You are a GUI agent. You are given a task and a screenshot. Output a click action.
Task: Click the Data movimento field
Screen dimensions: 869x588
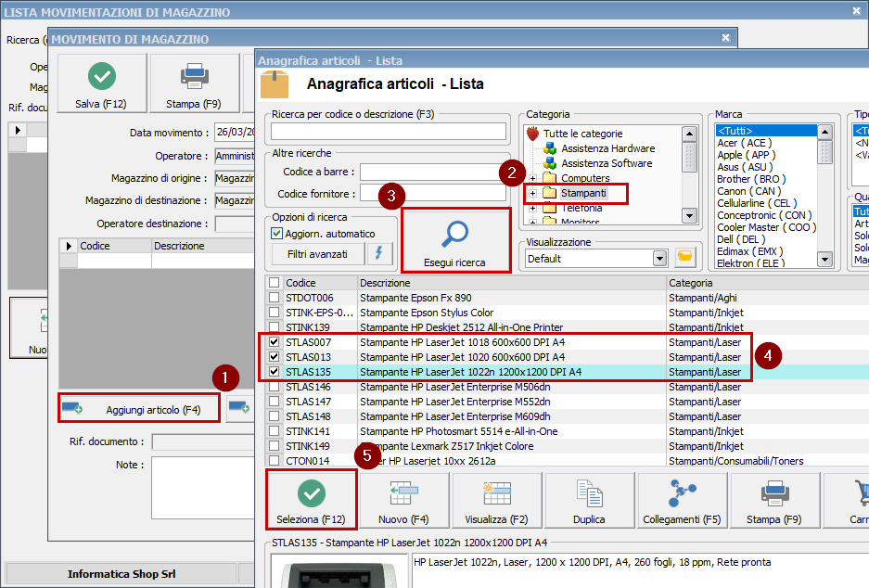(x=235, y=133)
